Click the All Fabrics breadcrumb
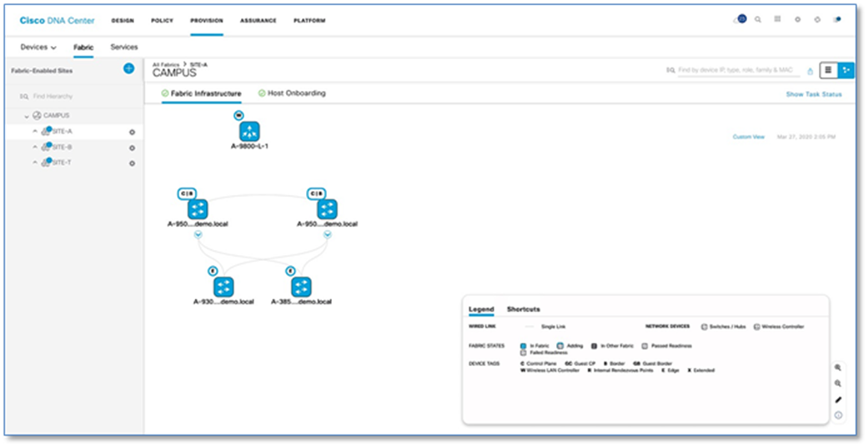This screenshot has height=447, width=868. click(166, 65)
